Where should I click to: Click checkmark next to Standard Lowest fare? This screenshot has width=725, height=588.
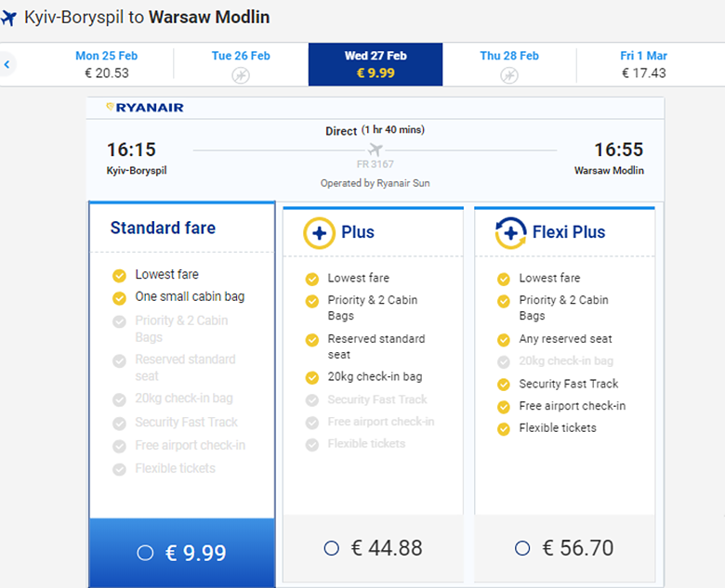point(119,275)
